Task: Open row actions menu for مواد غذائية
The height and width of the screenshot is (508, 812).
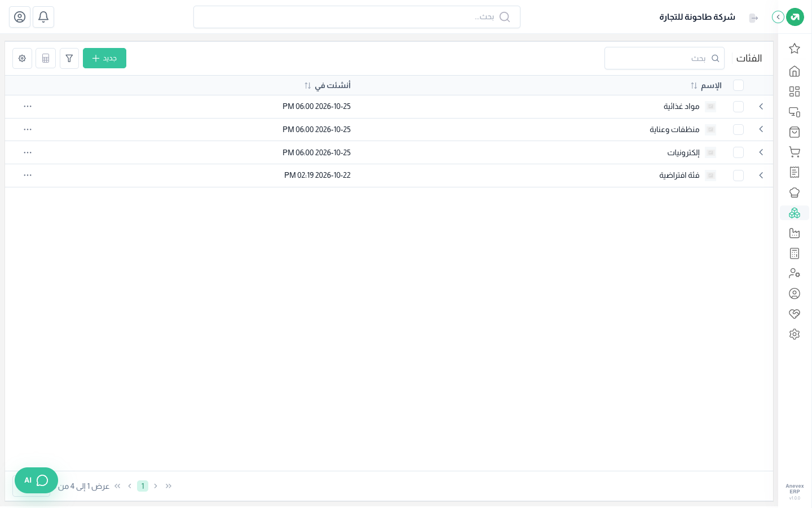Action: click(28, 106)
